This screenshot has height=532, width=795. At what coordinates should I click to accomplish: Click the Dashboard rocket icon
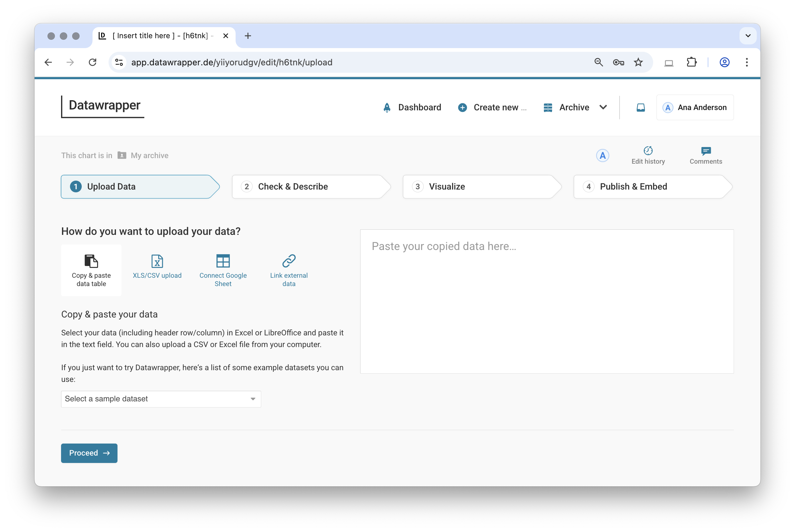[387, 108]
